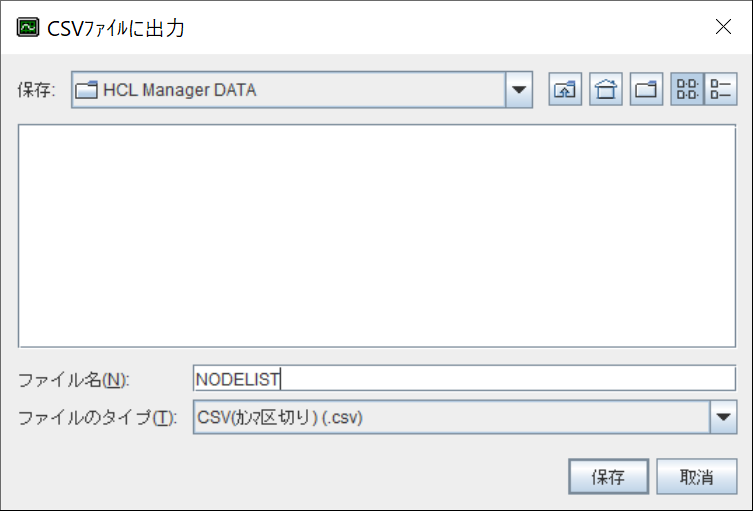The height and width of the screenshot is (511, 753).
Task: Click the 保存: location label
Action: (36, 90)
